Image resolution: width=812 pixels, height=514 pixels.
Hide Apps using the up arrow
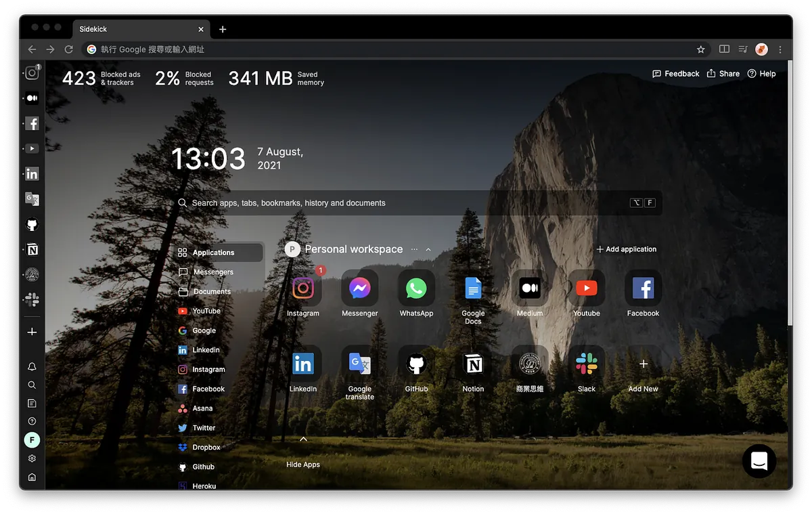pyautogui.click(x=303, y=440)
